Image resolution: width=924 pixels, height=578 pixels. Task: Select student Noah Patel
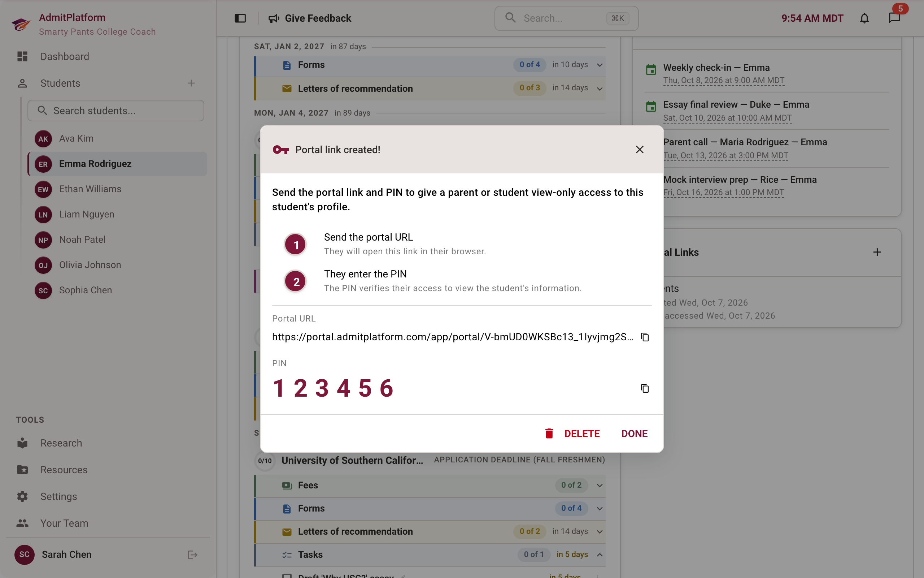(117, 240)
